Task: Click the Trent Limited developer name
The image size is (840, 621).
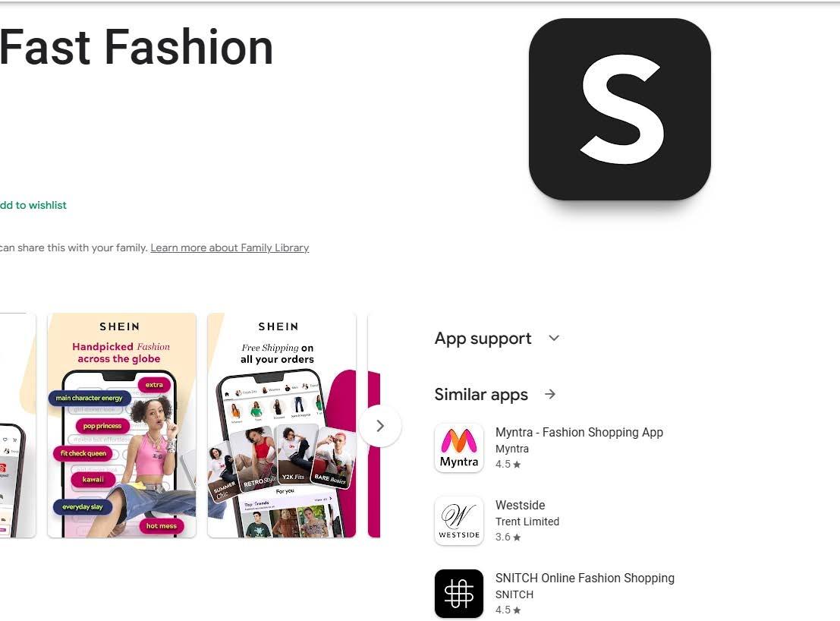Action: coord(527,522)
